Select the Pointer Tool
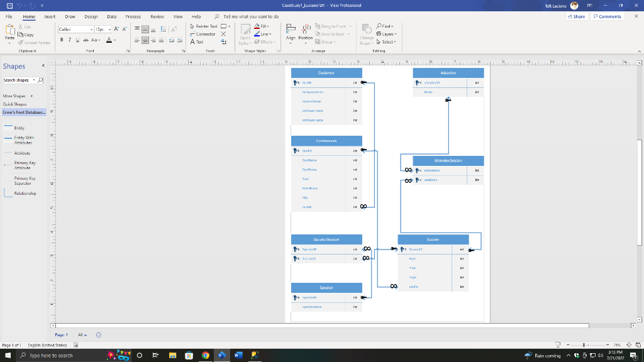644x362 pixels. click(204, 26)
